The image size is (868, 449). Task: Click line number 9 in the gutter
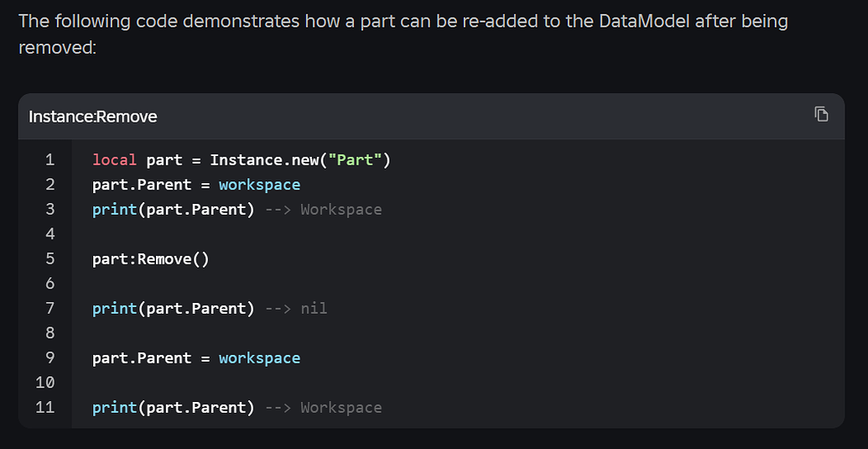(49, 358)
